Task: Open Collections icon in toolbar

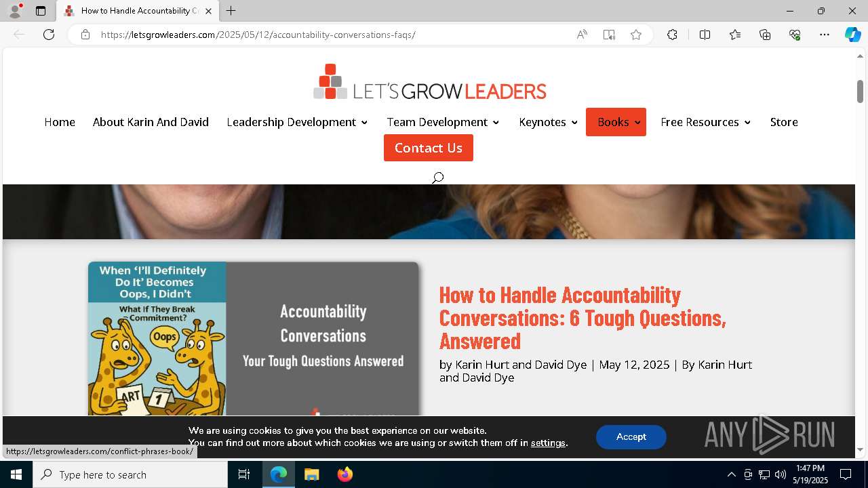Action: tap(765, 35)
